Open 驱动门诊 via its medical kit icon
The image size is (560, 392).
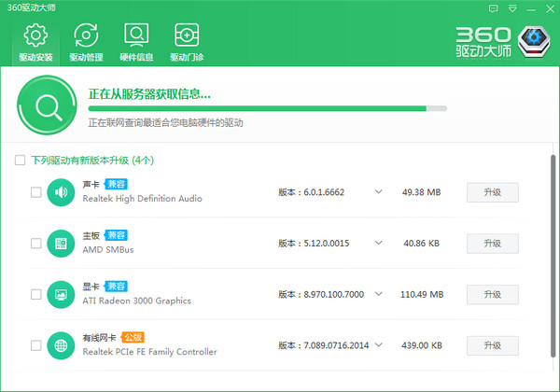(187, 36)
